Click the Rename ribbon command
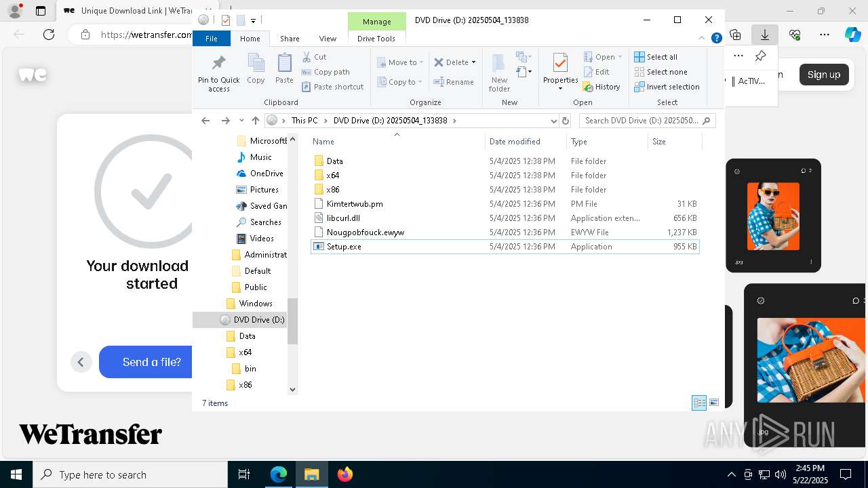This screenshot has height=488, width=868. coord(454,82)
